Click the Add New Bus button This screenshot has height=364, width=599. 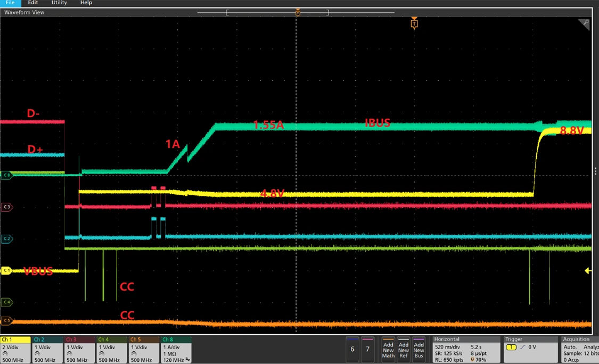tap(419, 349)
